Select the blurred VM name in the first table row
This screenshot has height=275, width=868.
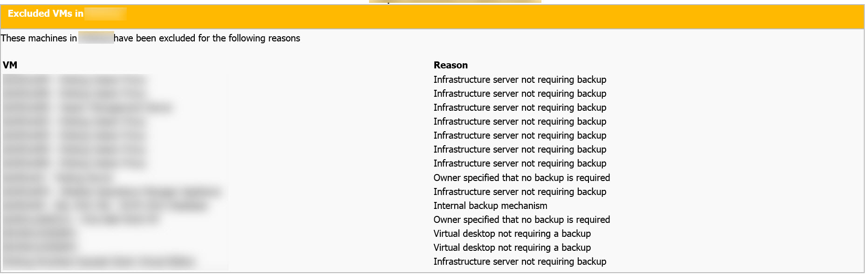pos(75,80)
